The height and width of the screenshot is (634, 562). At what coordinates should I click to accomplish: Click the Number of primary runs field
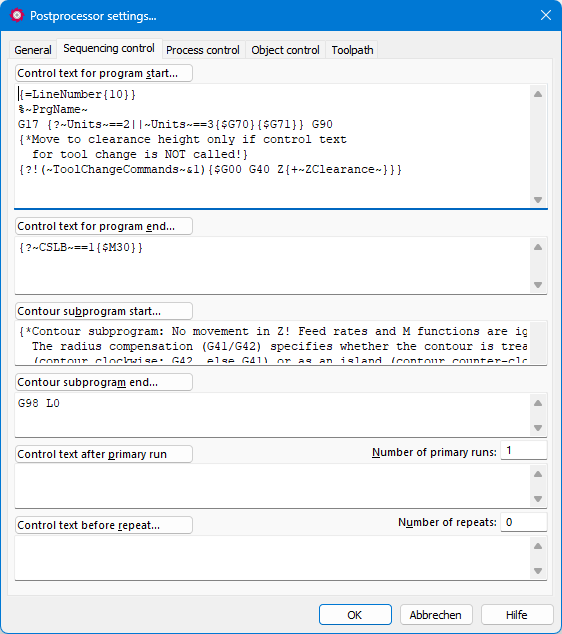coord(524,450)
